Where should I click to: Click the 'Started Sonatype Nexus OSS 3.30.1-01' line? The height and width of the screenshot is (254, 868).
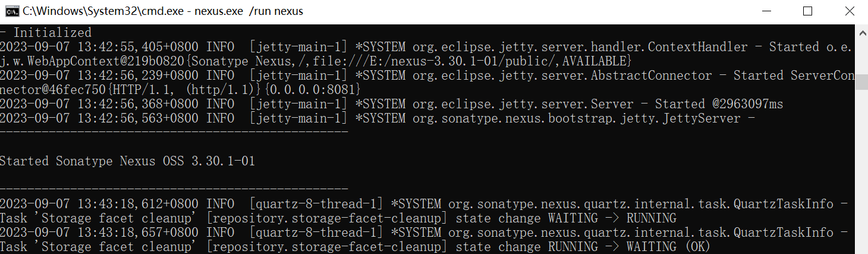127,161
